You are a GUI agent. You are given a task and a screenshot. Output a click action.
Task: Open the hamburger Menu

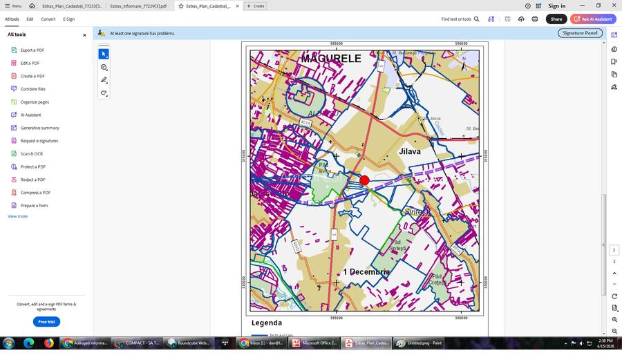[12, 6]
